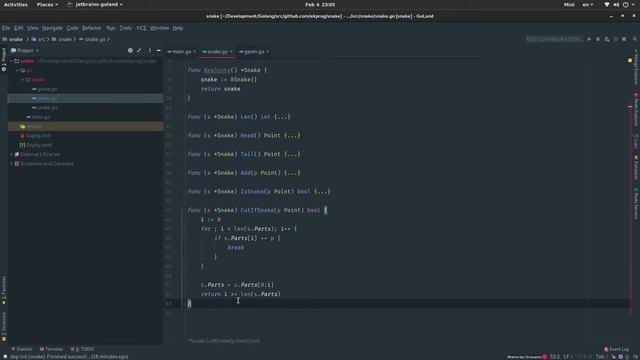Click the src breadcrumb in navigation bar
Screen dimensions: 640x360
point(38,39)
